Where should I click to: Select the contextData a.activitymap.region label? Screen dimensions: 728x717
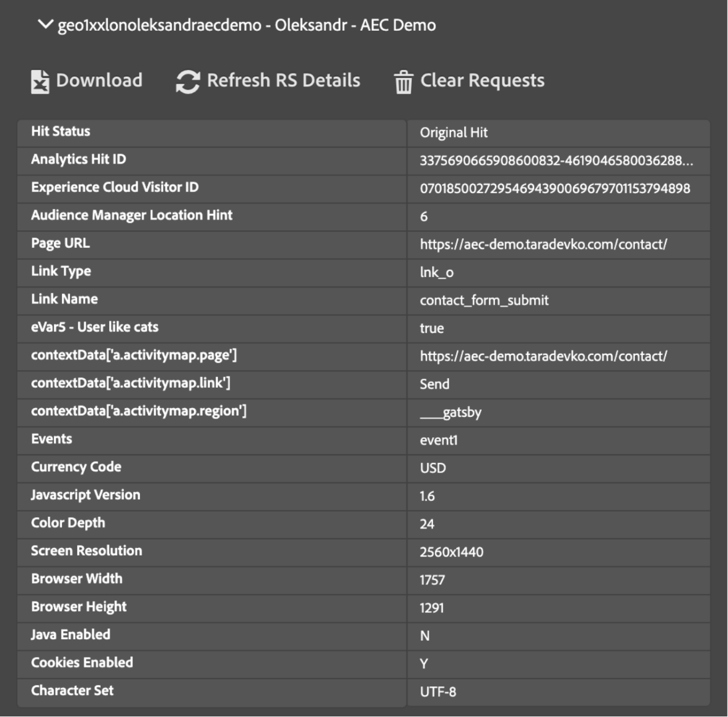pos(139,411)
